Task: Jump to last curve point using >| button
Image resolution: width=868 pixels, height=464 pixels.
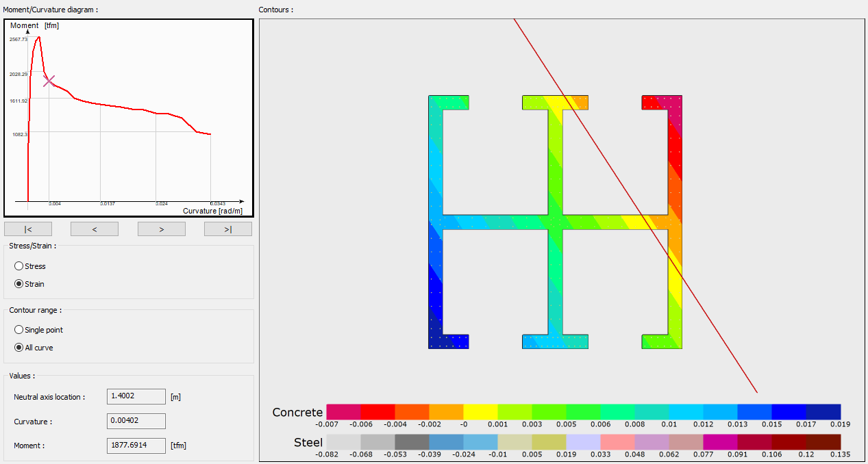Action: [227, 228]
